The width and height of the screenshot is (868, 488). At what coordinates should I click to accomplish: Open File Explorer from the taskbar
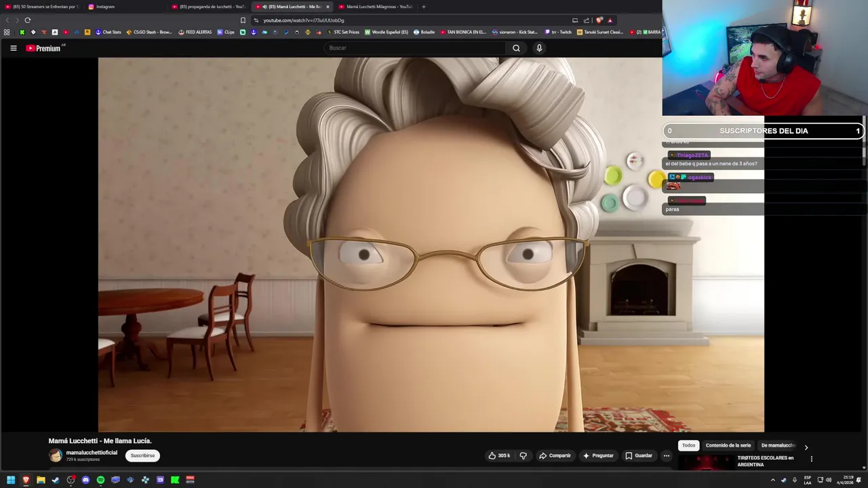41,480
